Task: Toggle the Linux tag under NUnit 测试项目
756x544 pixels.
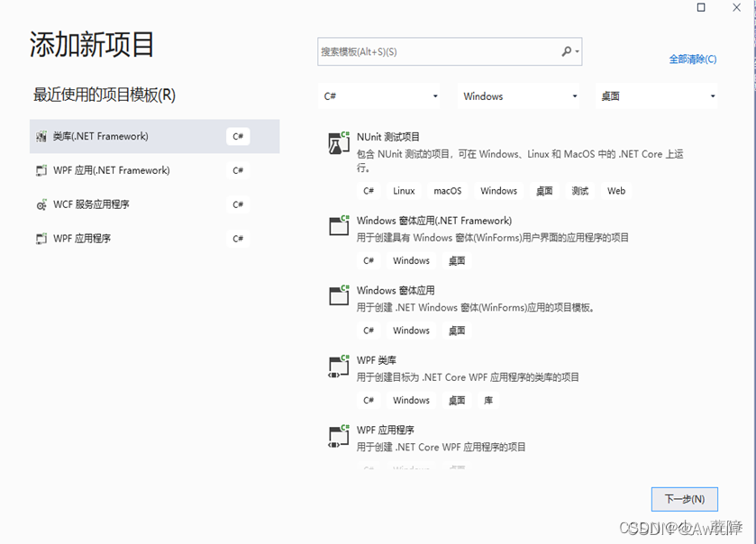Action: tap(403, 190)
